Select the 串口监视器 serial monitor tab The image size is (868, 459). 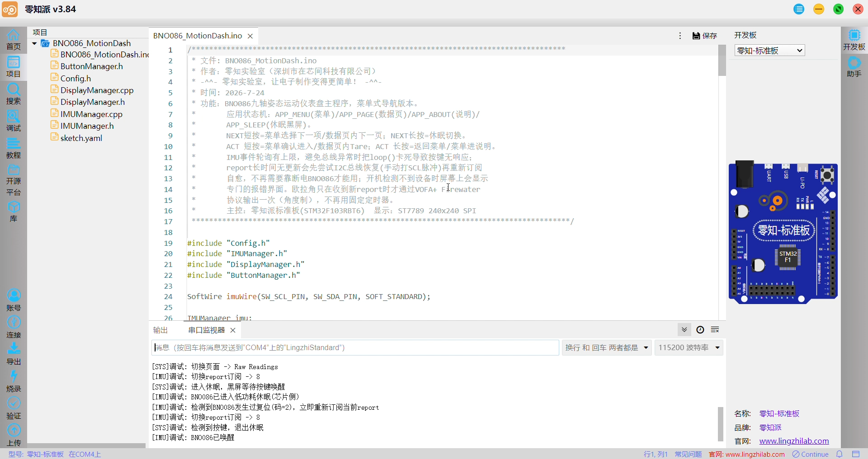[207, 330]
